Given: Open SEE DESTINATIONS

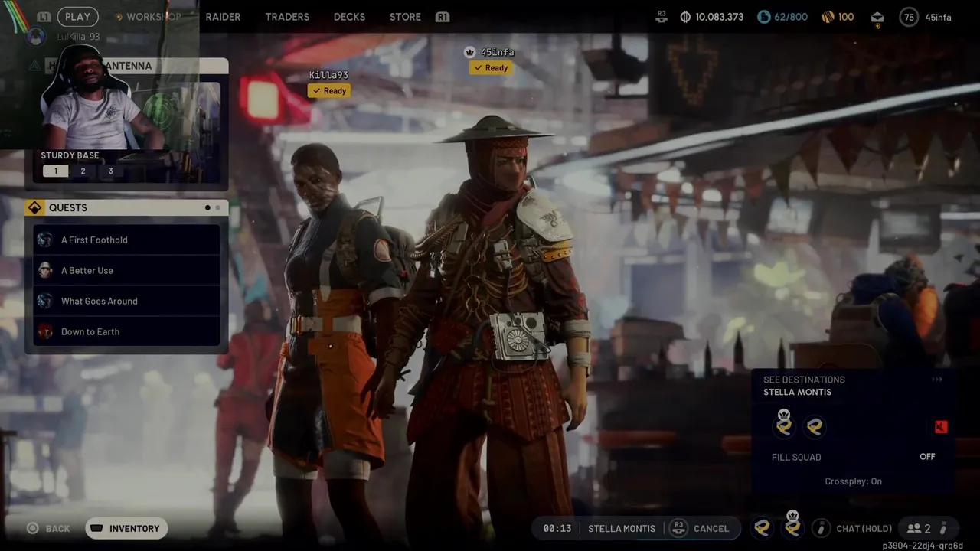Looking at the screenshot, I should tap(804, 380).
